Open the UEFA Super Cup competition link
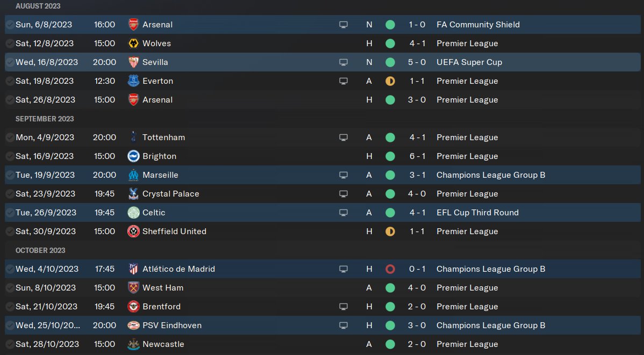The width and height of the screenshot is (644, 355). click(x=469, y=62)
